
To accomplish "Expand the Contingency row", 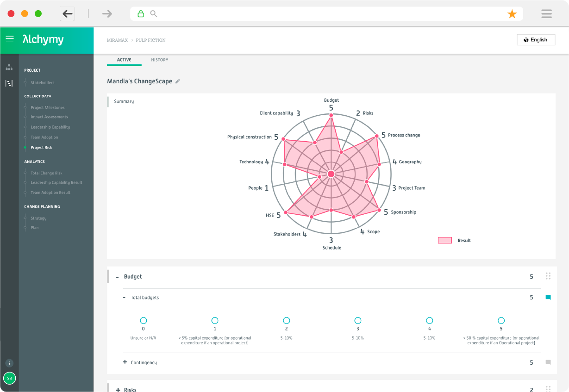I will 125,362.
